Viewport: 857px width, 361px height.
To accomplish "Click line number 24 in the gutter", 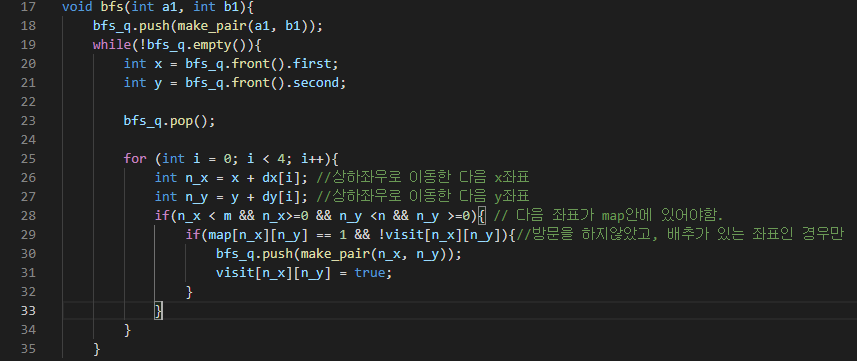I will point(27,139).
